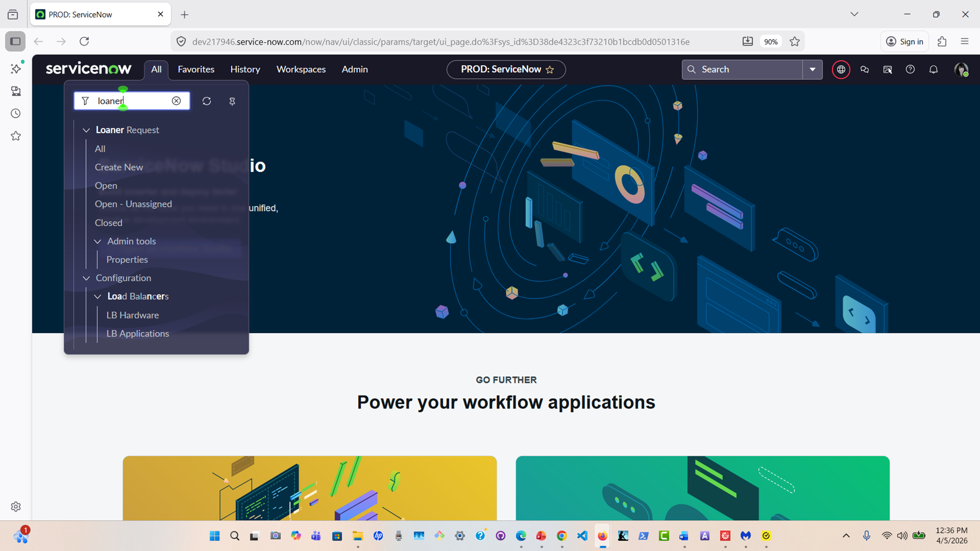Clear the loaner filter text
Screen dimensions: 980x551
coord(176,101)
